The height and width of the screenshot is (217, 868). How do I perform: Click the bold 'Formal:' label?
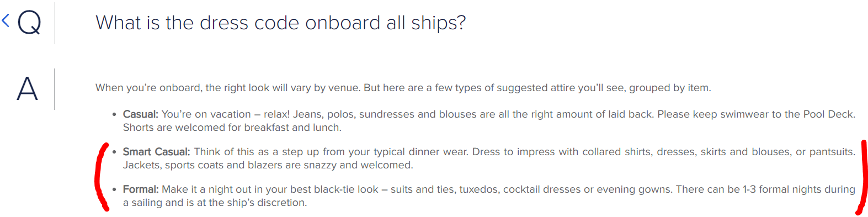click(141, 189)
